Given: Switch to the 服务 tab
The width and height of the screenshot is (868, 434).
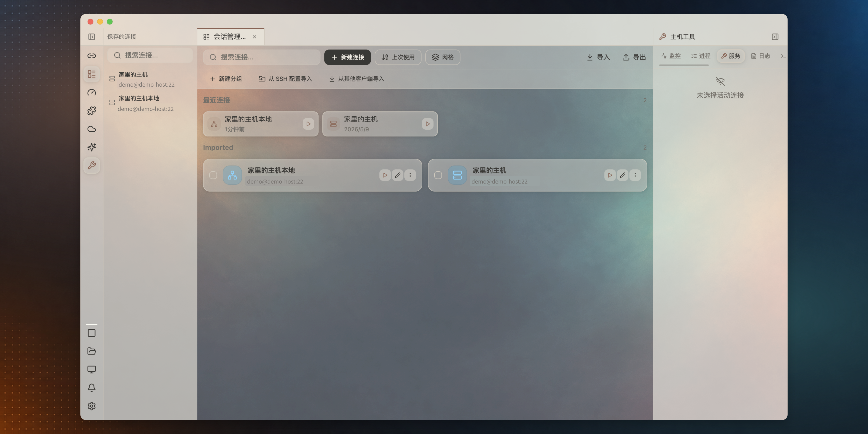Looking at the screenshot, I should coord(731,56).
